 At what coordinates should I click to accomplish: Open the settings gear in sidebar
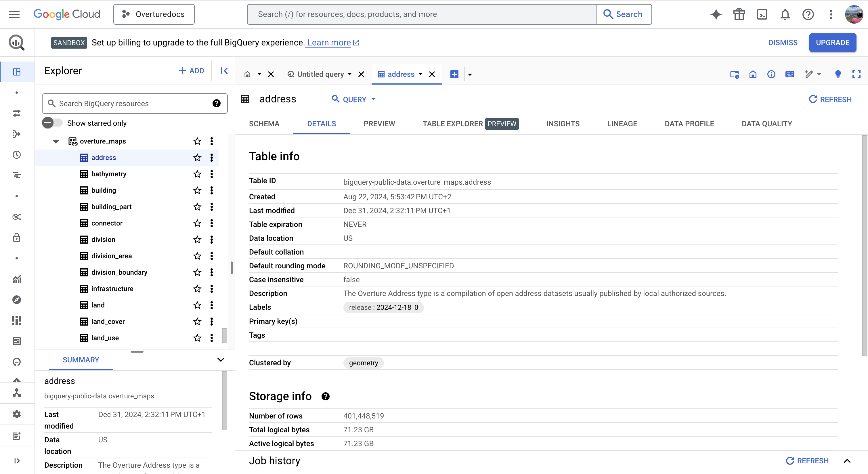pyautogui.click(x=16, y=414)
